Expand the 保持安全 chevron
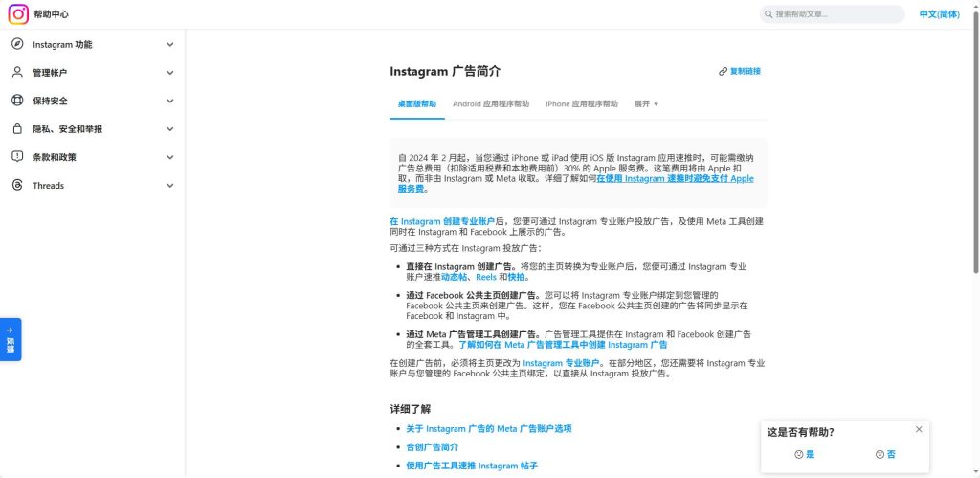Image resolution: width=980 pixels, height=478 pixels. coord(170,101)
